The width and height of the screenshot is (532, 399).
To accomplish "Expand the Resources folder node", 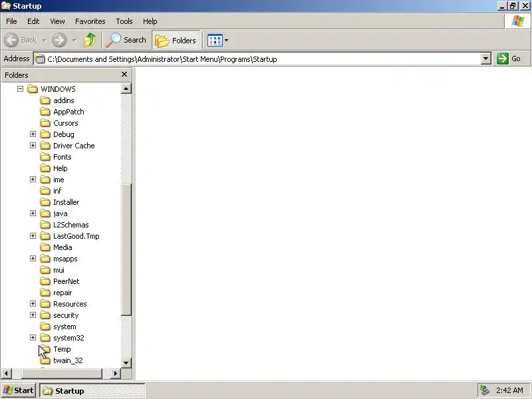I will [33, 304].
